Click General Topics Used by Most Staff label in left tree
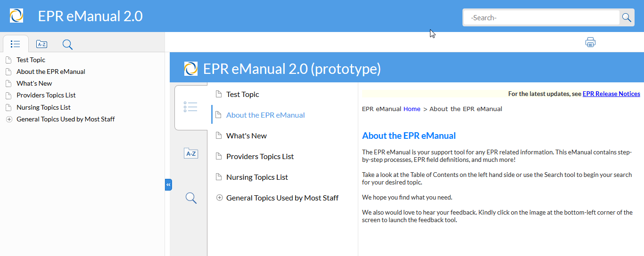Viewport: 644px width, 256px height. coord(66,119)
